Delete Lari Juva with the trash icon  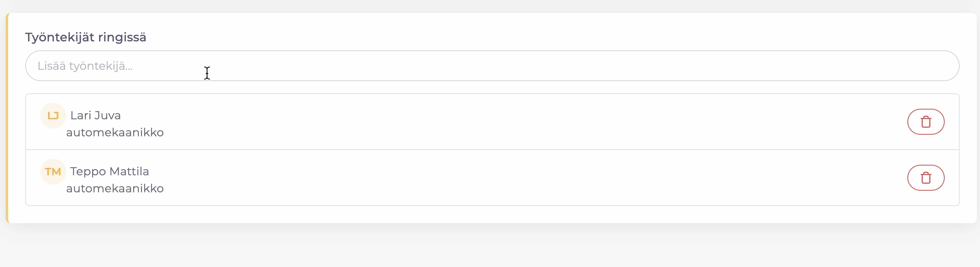point(926,122)
